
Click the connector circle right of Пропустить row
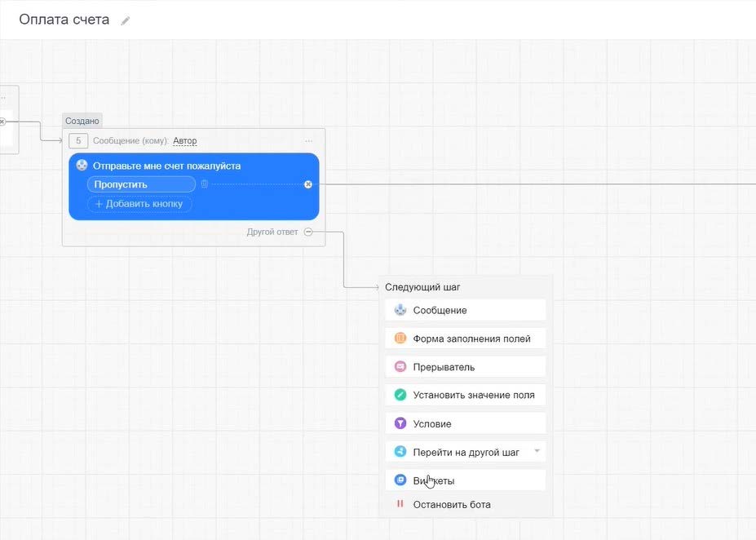[308, 184]
